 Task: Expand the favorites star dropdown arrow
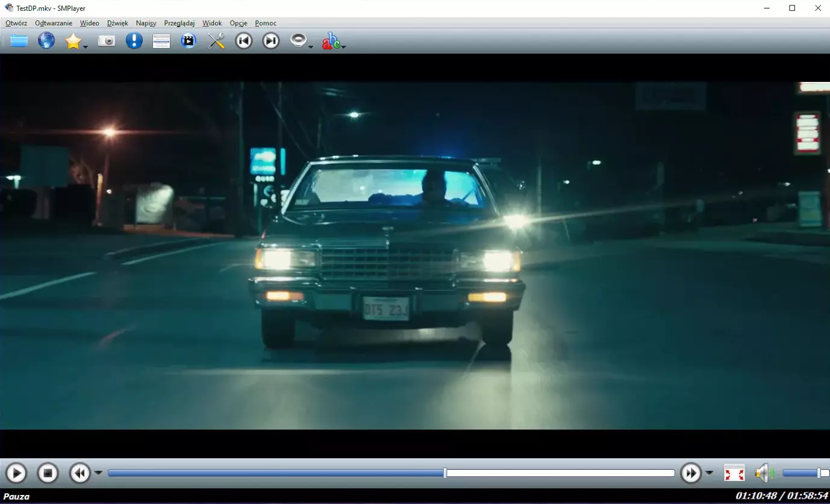click(x=86, y=46)
